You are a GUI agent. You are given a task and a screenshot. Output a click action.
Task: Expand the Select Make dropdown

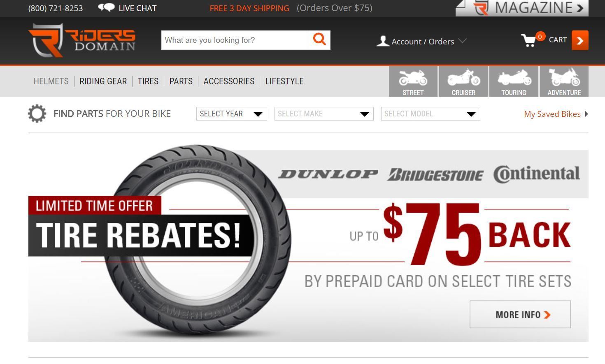click(324, 114)
